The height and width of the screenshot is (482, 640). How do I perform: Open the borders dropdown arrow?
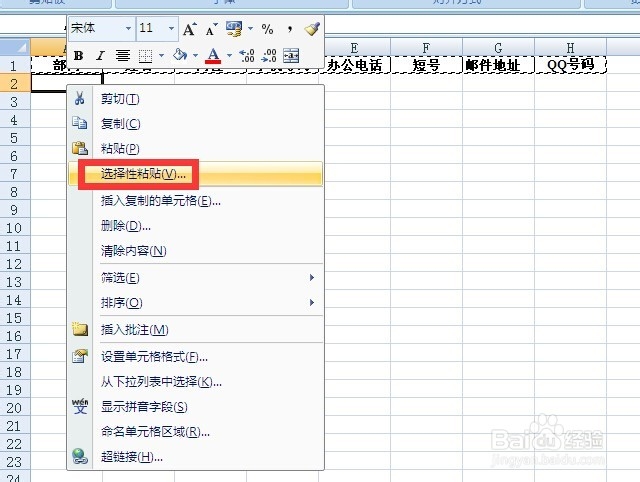tap(161, 55)
